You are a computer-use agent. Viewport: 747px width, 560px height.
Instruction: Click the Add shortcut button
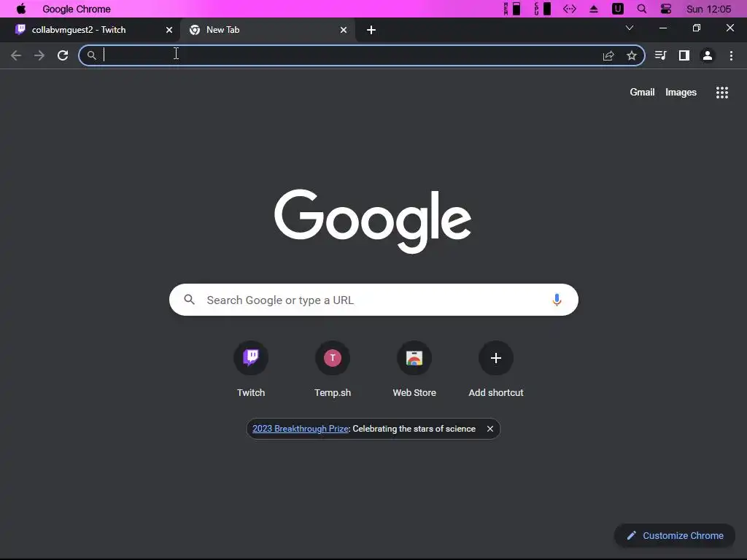pyautogui.click(x=496, y=369)
